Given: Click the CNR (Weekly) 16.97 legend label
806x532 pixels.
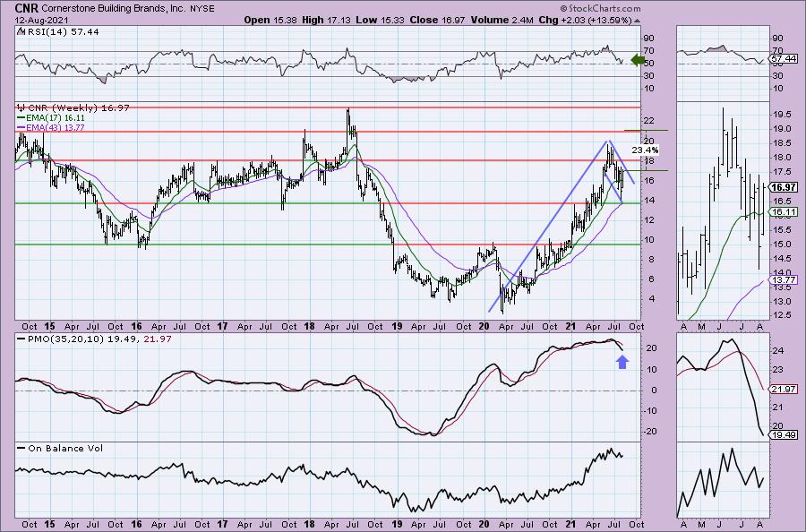Looking at the screenshot, I should pos(79,108).
